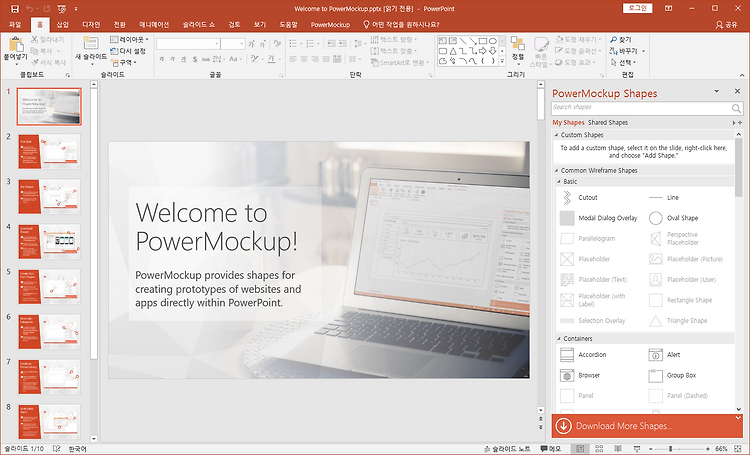Collapse the Containers shapes group
The image size is (750, 455).
point(559,339)
